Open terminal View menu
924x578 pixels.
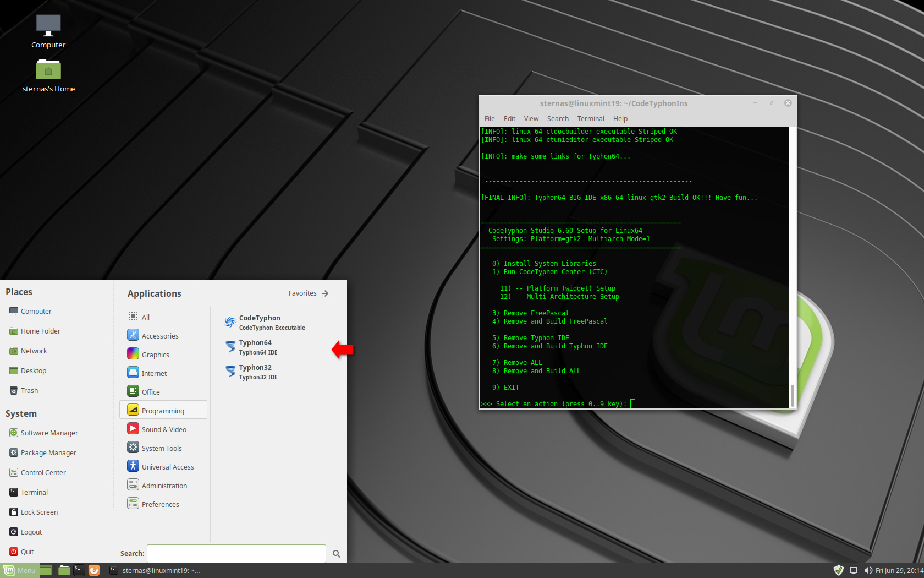coord(531,118)
